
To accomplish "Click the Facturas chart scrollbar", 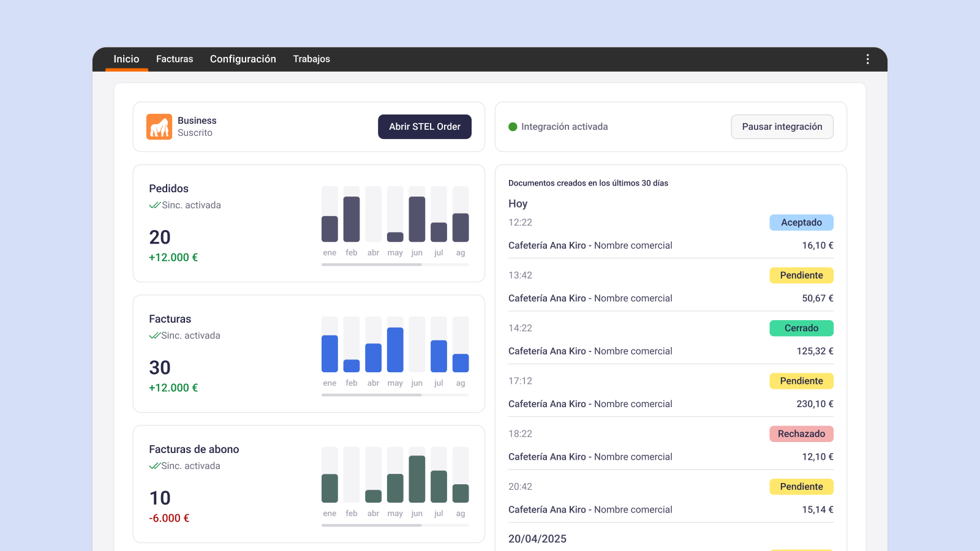I will 372,395.
